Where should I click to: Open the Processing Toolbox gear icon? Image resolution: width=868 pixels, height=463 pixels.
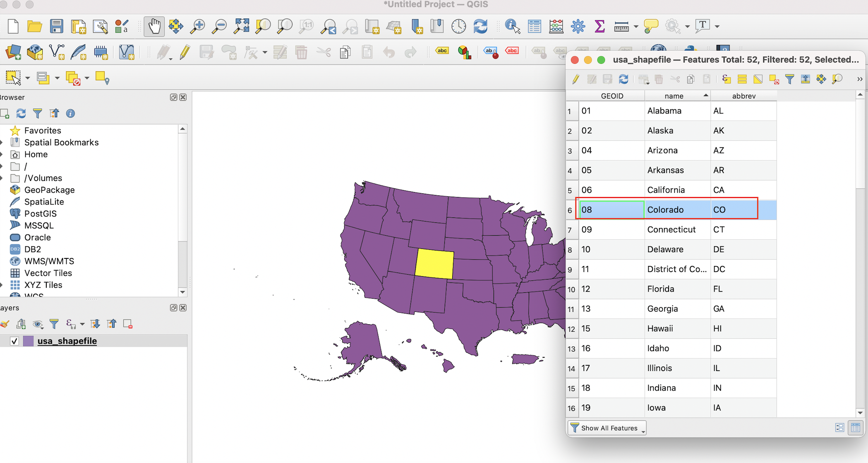[578, 27]
